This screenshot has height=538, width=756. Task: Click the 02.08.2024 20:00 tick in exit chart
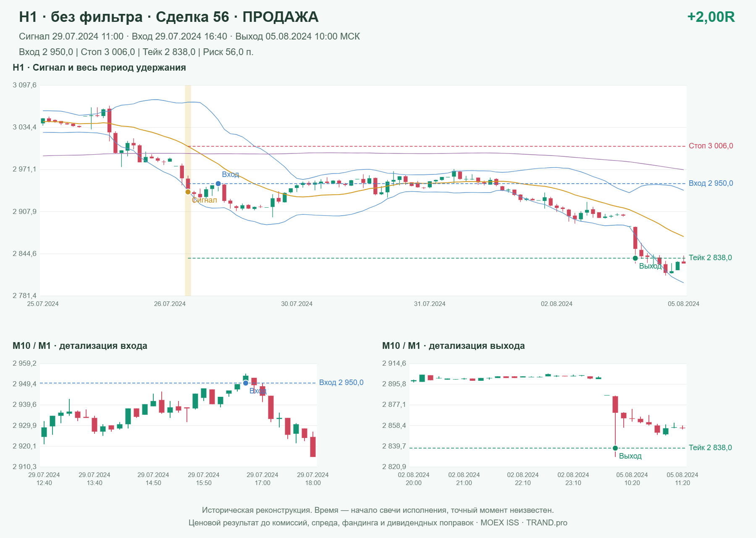(414, 479)
